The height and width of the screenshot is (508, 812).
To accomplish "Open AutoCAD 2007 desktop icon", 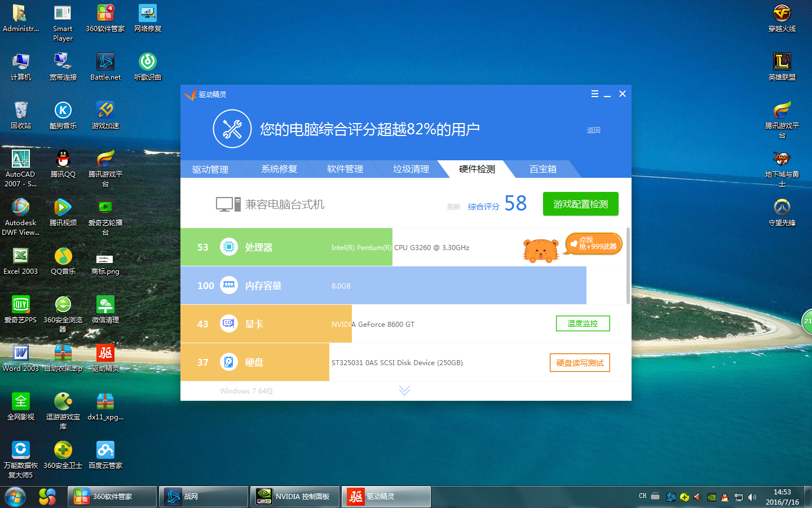I will pos(21,168).
